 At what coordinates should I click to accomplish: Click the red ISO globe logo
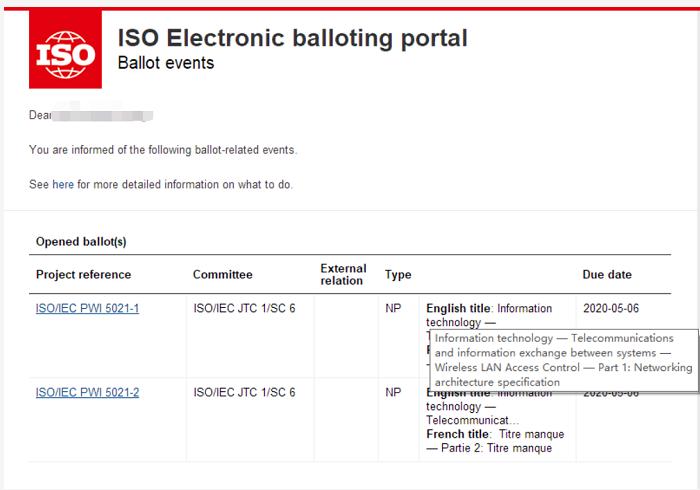point(65,49)
